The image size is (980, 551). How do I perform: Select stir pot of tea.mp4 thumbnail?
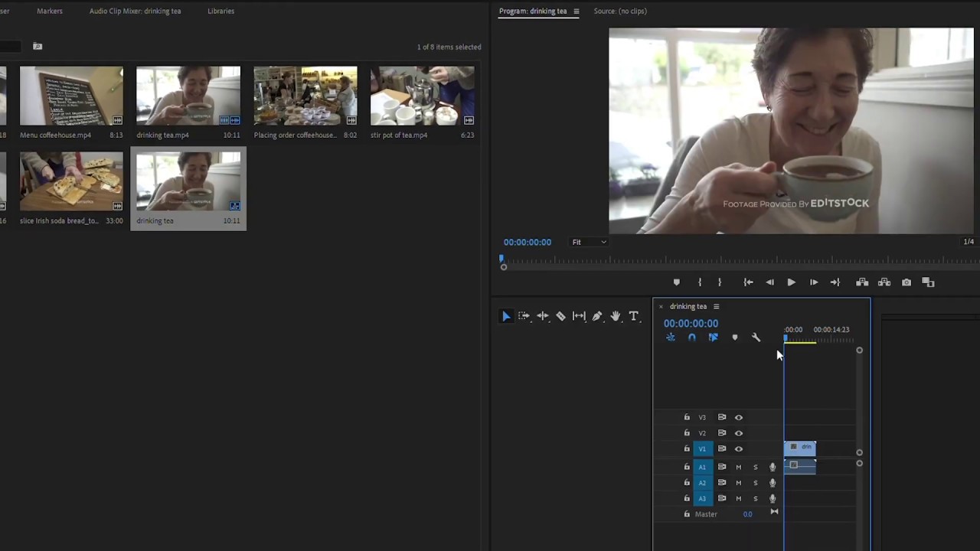[422, 96]
